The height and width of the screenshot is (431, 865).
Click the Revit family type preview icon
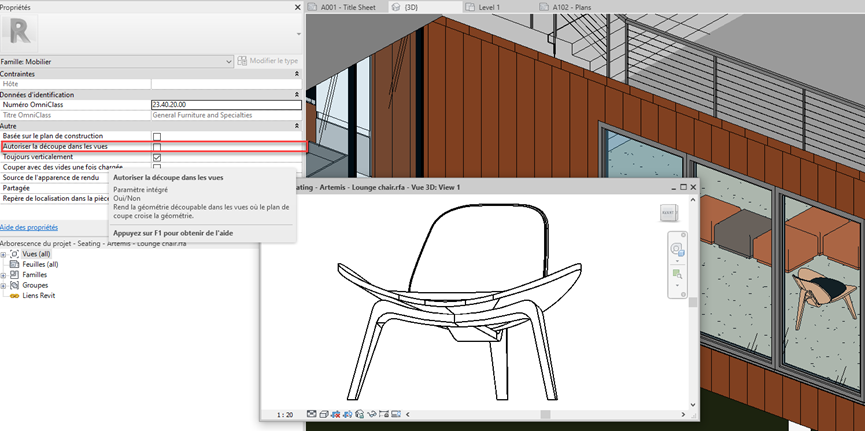point(22,32)
